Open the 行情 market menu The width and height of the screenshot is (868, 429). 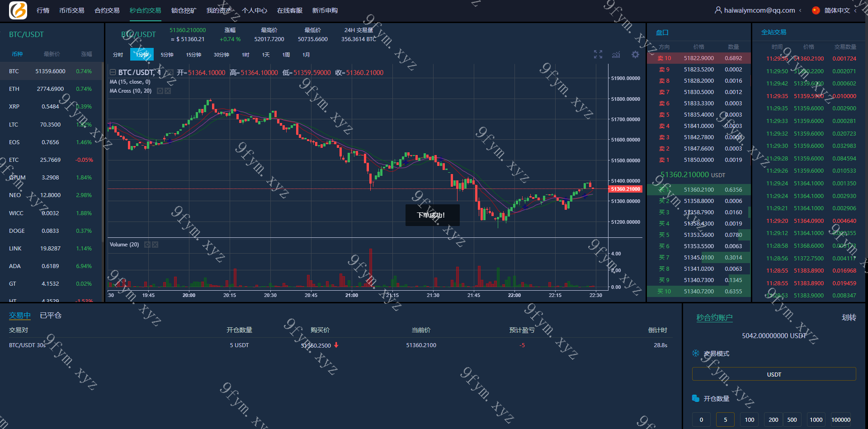[43, 10]
